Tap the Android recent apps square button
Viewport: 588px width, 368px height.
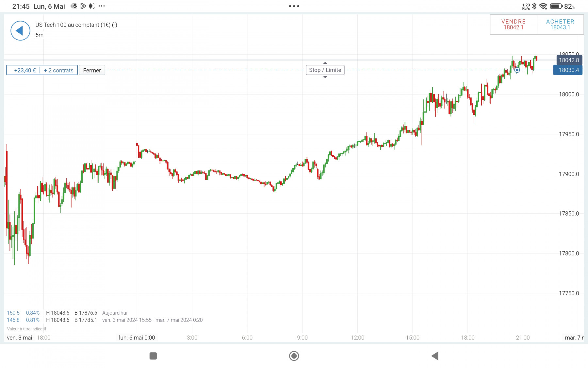point(153,356)
